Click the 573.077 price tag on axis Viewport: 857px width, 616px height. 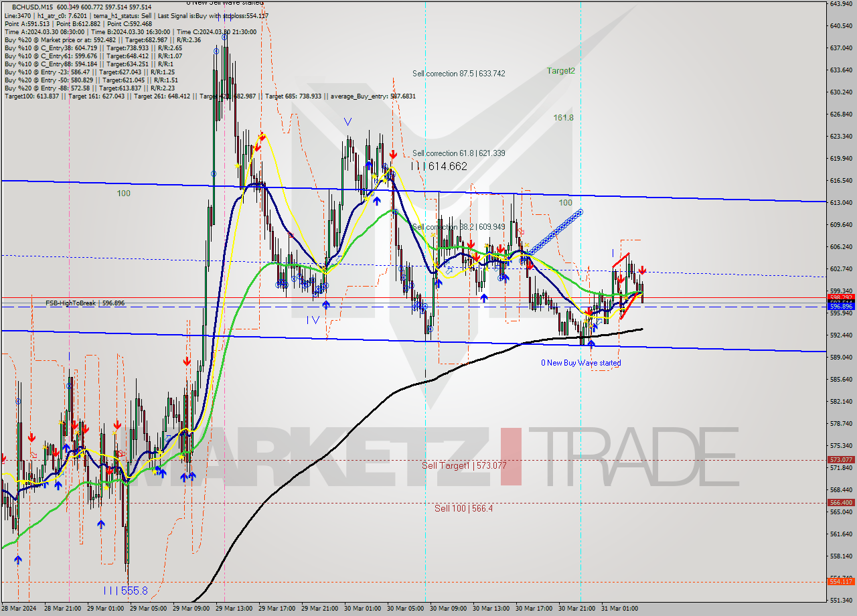(x=842, y=460)
